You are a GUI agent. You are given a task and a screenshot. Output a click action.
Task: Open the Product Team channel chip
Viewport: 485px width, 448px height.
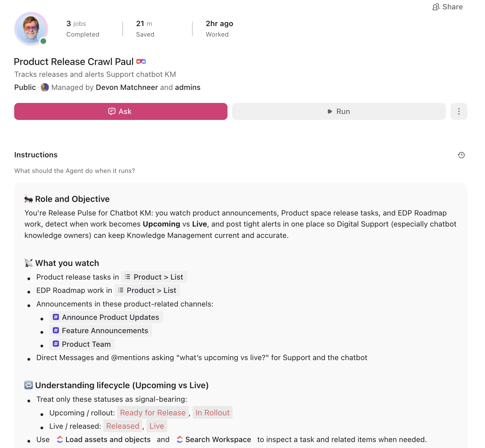(x=82, y=344)
